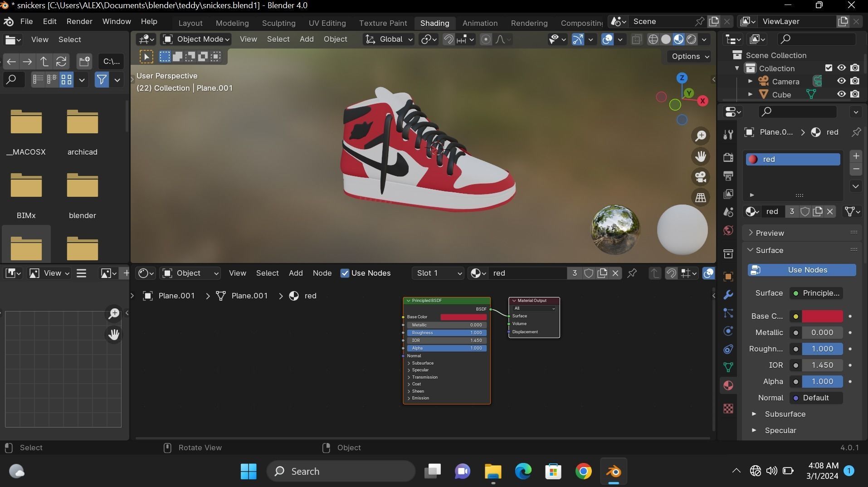Click the Base Color swatch on Principled BSDF node
The height and width of the screenshot is (487, 868).
pyautogui.click(x=463, y=317)
